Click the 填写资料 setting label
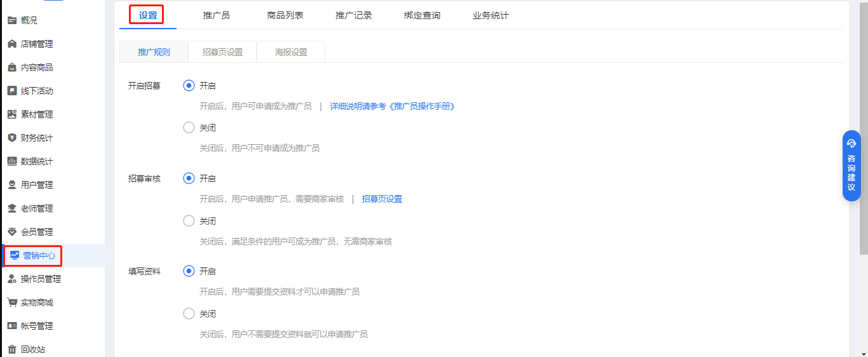 click(144, 271)
